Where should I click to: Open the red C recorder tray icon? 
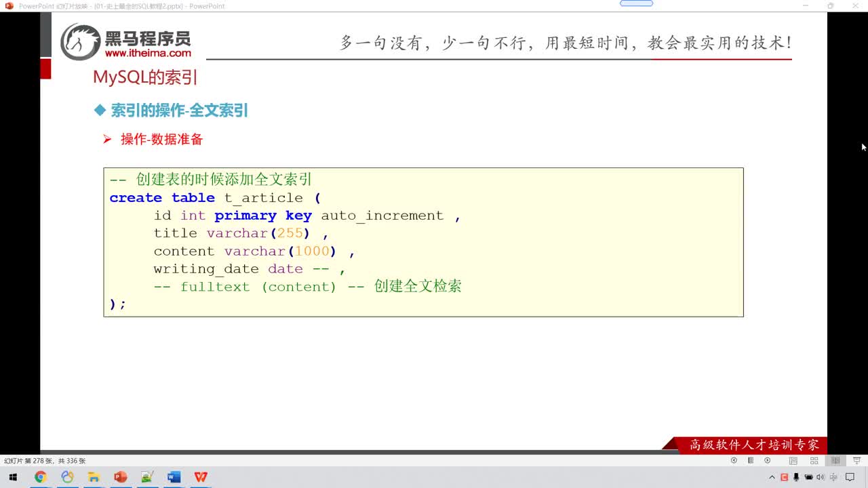[x=785, y=477]
